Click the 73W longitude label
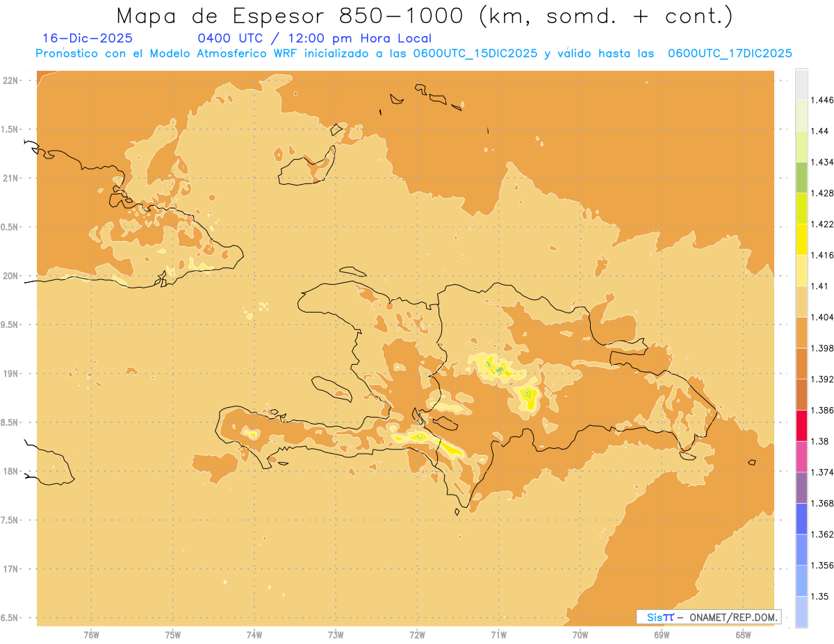The image size is (834, 644). click(x=336, y=634)
